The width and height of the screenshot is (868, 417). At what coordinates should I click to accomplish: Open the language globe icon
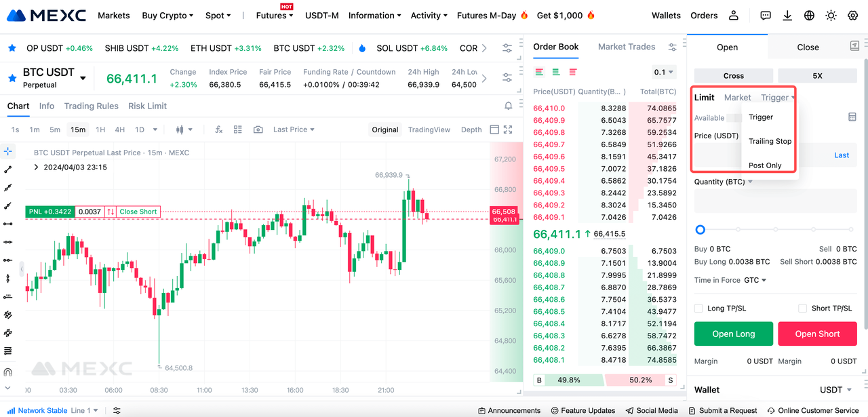[809, 16]
